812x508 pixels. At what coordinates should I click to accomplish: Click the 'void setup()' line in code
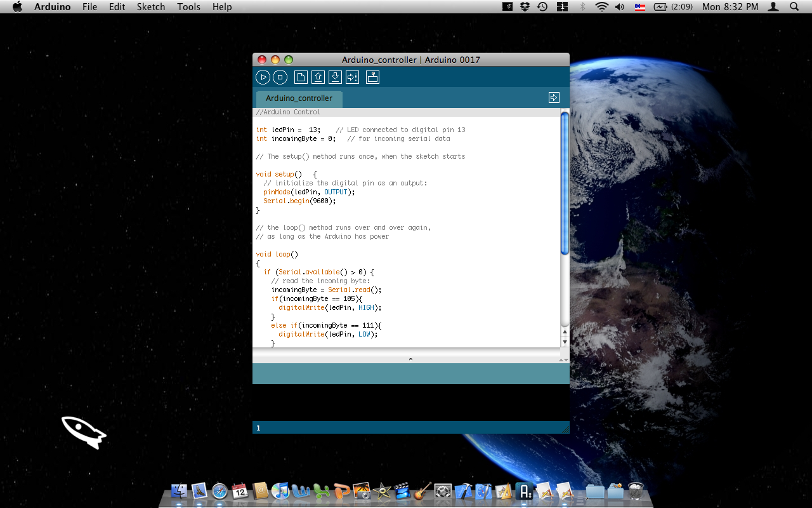286,174
